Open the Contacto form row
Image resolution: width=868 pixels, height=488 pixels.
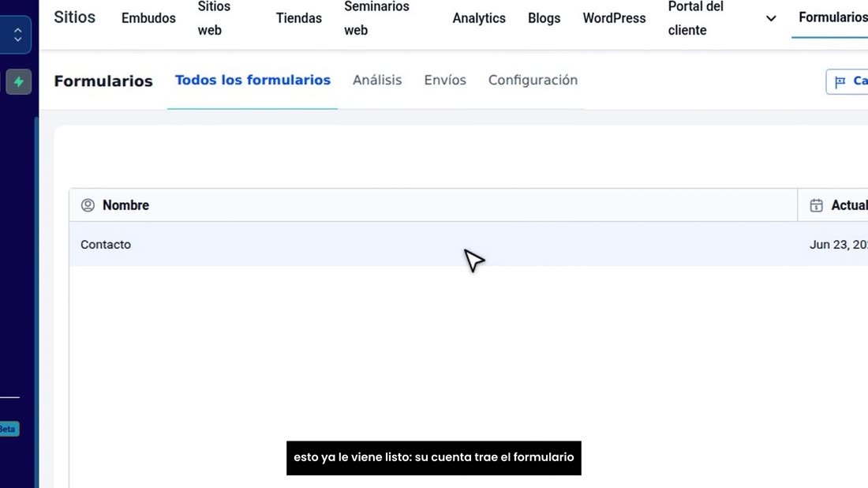(468, 244)
